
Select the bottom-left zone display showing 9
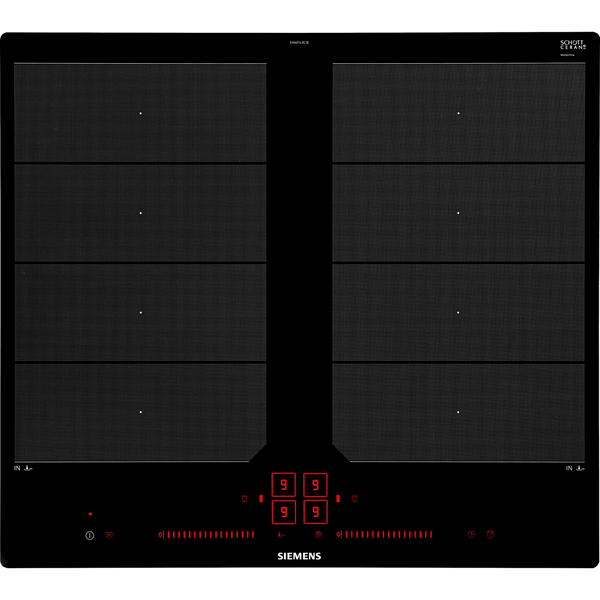[x=284, y=512]
